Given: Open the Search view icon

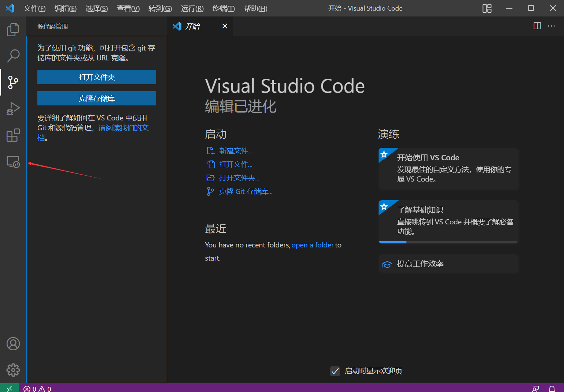Looking at the screenshot, I should point(13,56).
